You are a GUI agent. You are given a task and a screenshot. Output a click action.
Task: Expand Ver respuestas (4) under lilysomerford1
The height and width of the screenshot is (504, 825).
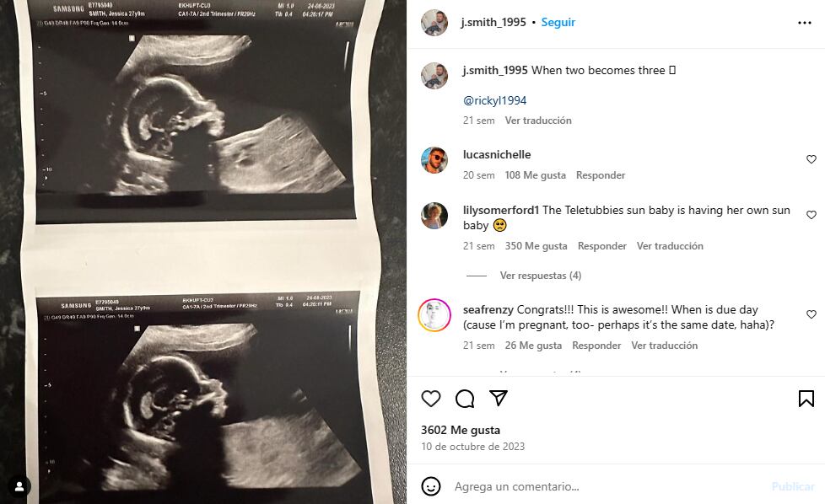541,276
